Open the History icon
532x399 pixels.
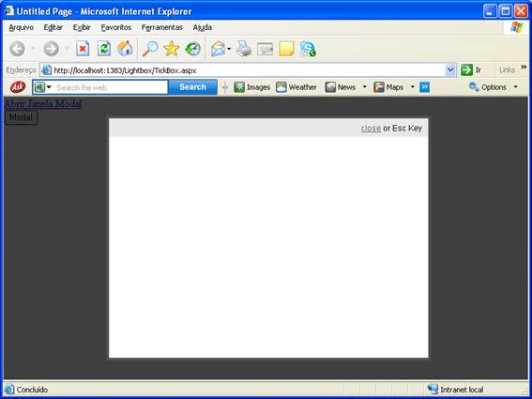tap(193, 49)
